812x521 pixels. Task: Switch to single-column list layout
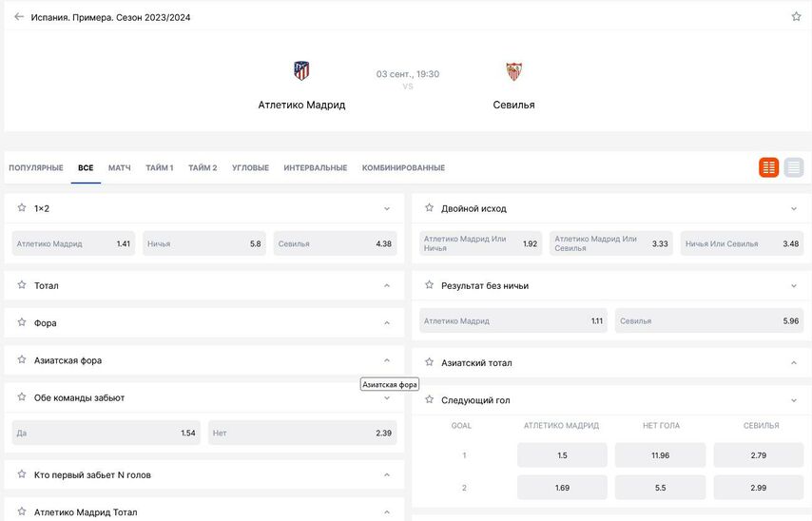pyautogui.click(x=794, y=167)
